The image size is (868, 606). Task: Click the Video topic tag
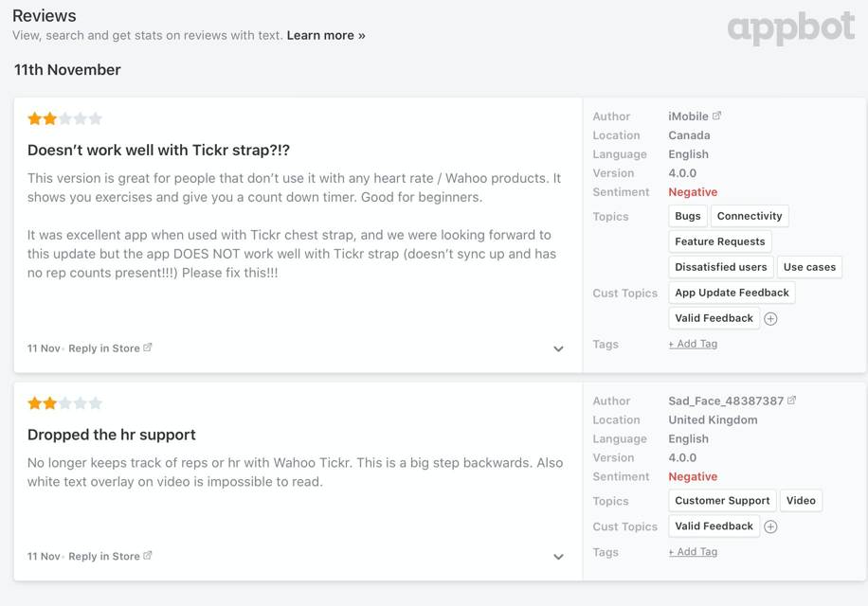pos(801,501)
